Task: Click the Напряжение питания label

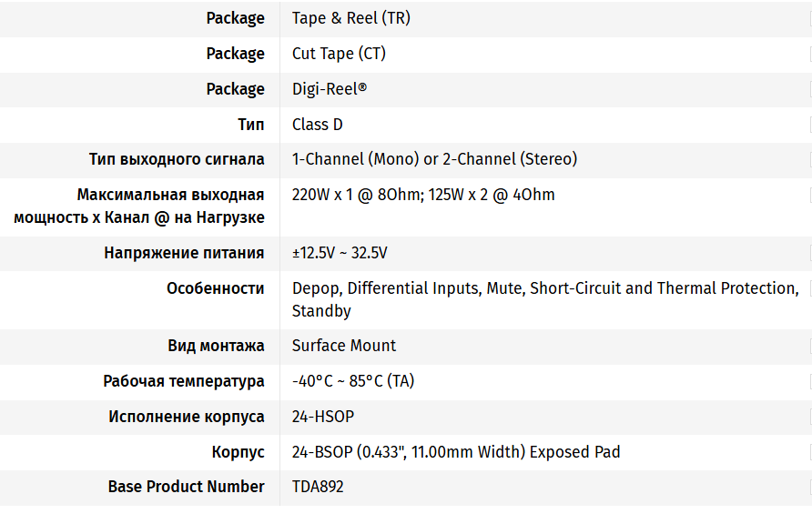Action: (184, 253)
